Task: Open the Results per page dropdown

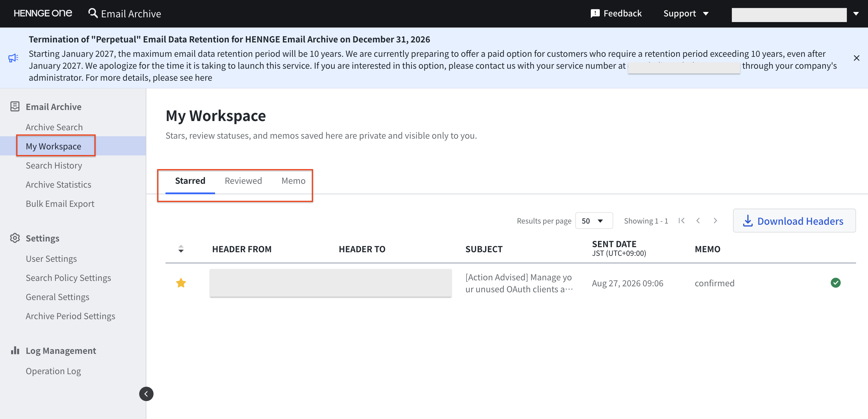Action: 594,221
